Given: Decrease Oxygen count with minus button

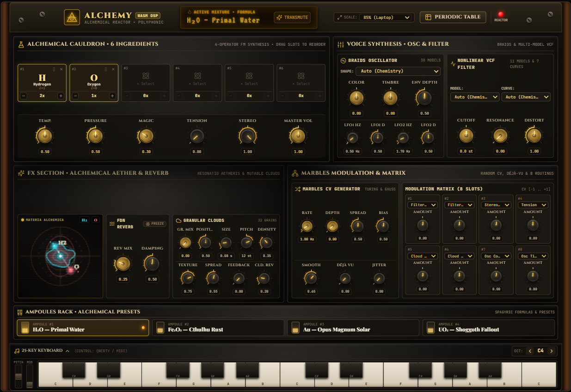Looking at the screenshot, I should tap(75, 96).
